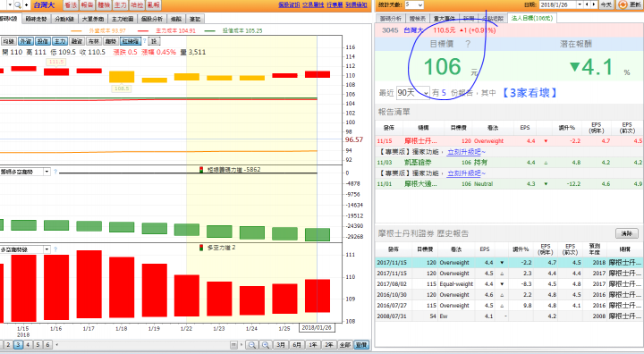The height and width of the screenshot is (354, 644).
Task: Click the 設 settings button on chart toolbar
Action: point(154,41)
